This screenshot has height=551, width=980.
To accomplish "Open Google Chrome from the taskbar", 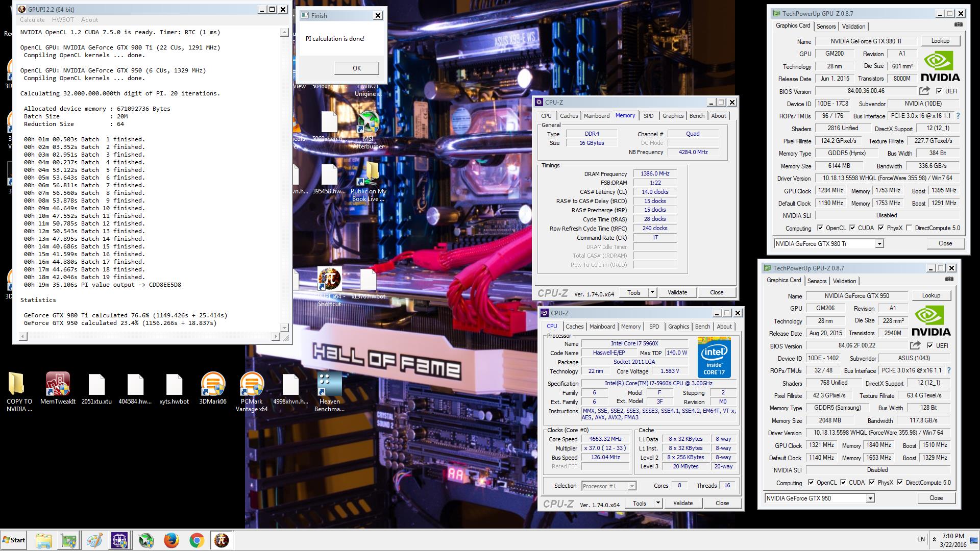I will pyautogui.click(x=197, y=540).
